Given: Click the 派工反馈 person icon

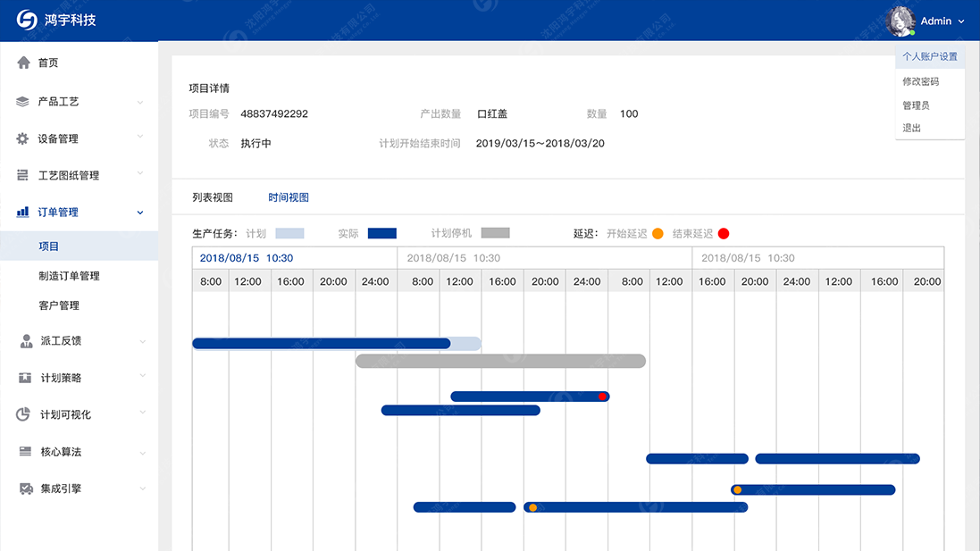Looking at the screenshot, I should (25, 341).
